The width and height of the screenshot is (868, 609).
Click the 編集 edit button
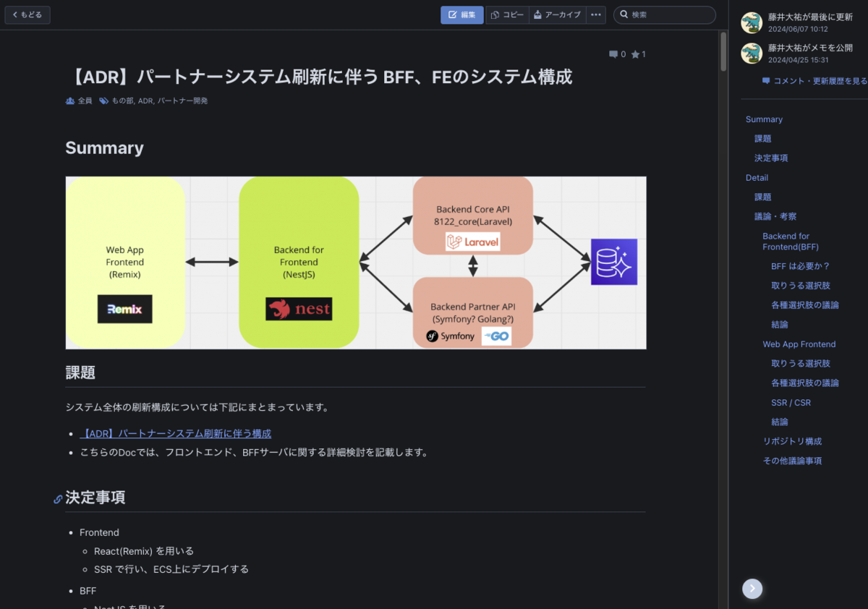462,14
